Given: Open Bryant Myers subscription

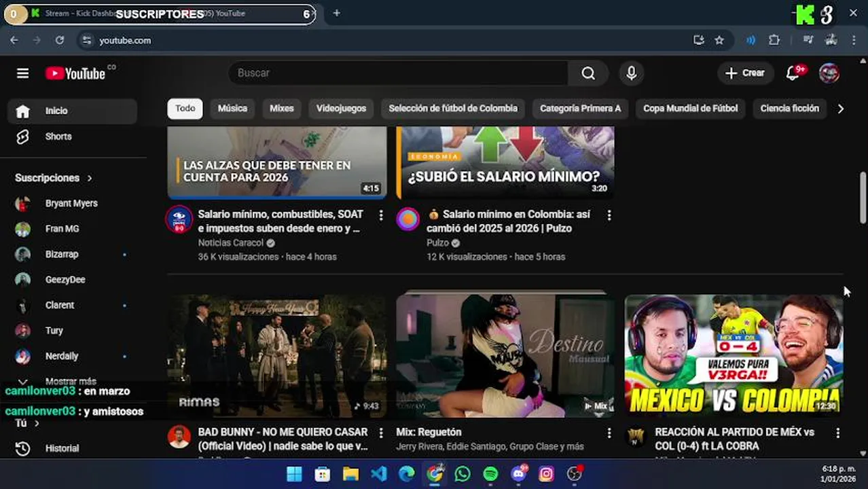Looking at the screenshot, I should tap(72, 203).
